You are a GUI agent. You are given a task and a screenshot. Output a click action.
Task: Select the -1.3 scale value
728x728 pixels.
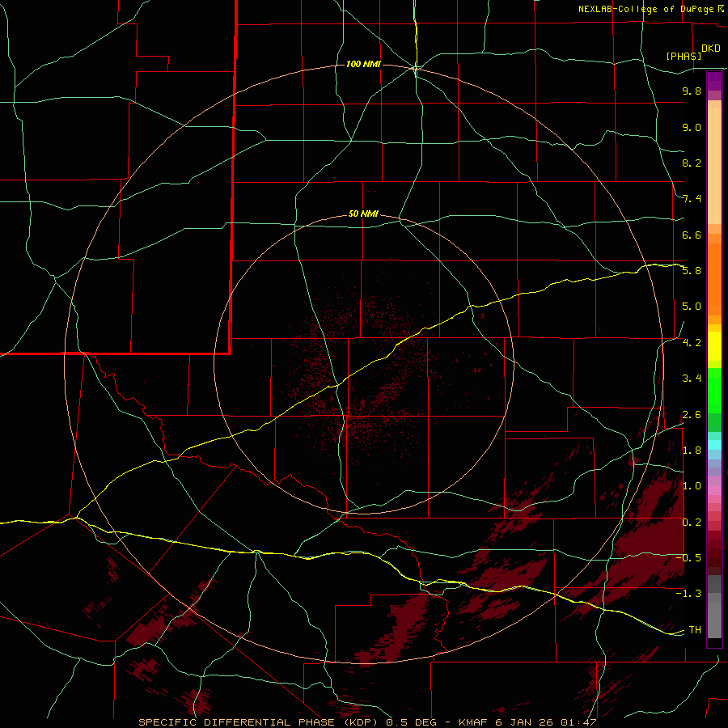click(x=688, y=594)
